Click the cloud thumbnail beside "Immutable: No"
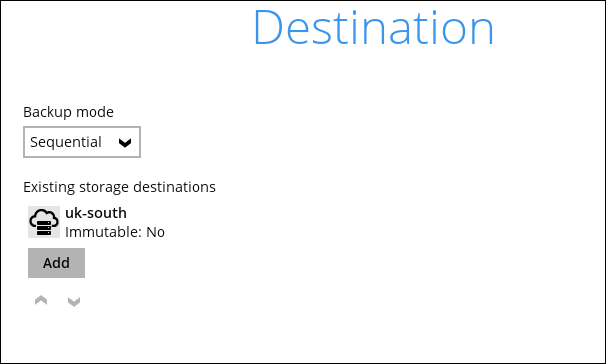Viewport: 606px width, 364px height. [x=44, y=222]
